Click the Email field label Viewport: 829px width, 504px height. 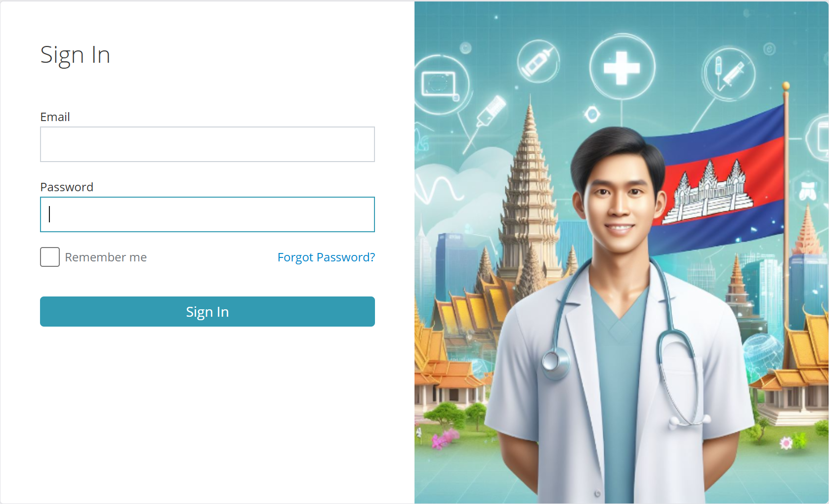coord(55,117)
